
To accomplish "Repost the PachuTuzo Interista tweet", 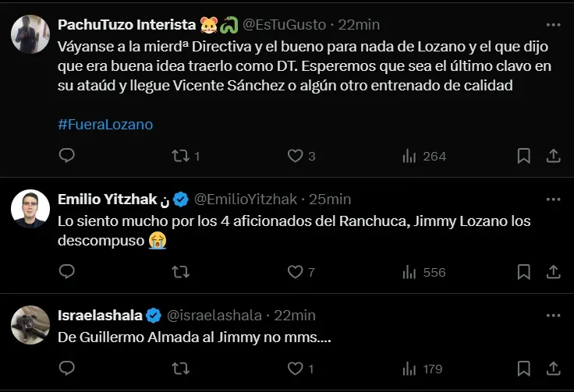I will (181, 156).
